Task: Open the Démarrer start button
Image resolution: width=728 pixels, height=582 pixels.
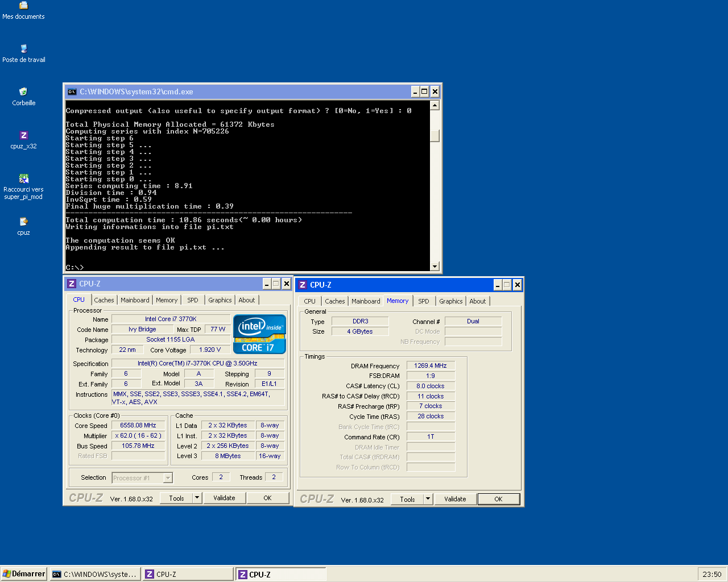Action: click(24, 574)
